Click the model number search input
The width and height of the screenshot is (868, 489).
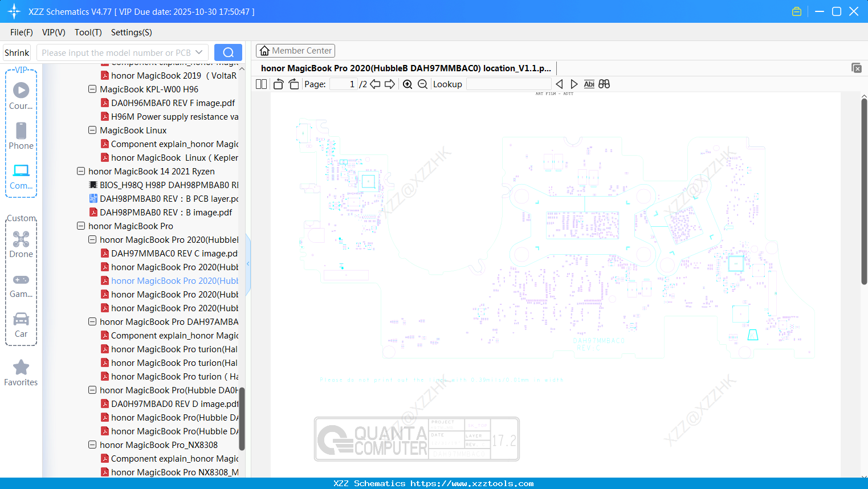[x=116, y=52]
